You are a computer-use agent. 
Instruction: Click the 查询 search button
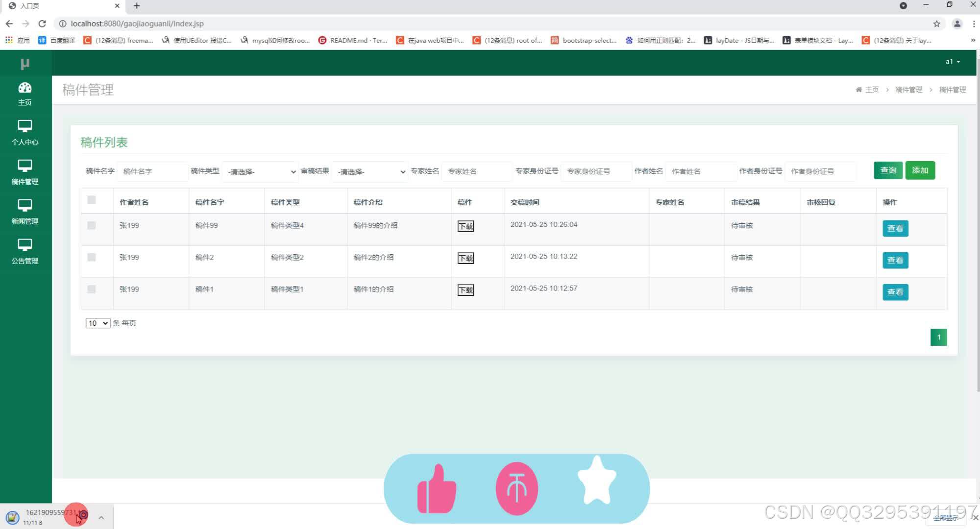coord(888,170)
